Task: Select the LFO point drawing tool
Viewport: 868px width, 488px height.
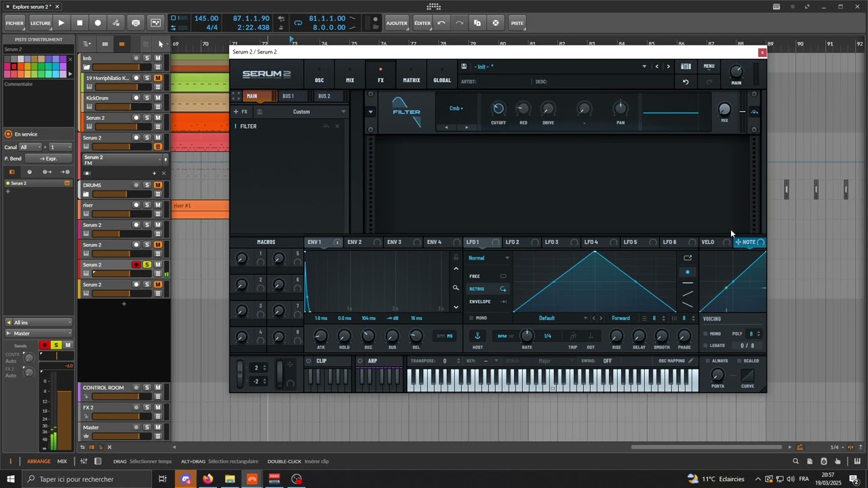Action: point(688,272)
